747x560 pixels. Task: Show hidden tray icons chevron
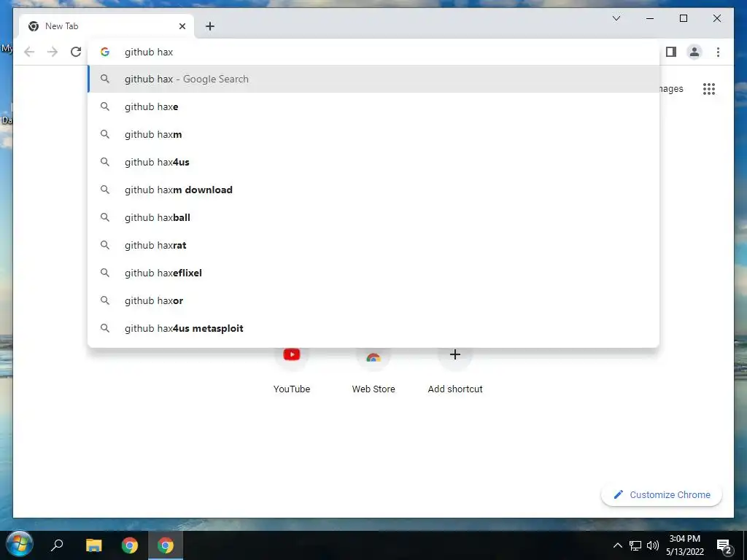coord(617,545)
